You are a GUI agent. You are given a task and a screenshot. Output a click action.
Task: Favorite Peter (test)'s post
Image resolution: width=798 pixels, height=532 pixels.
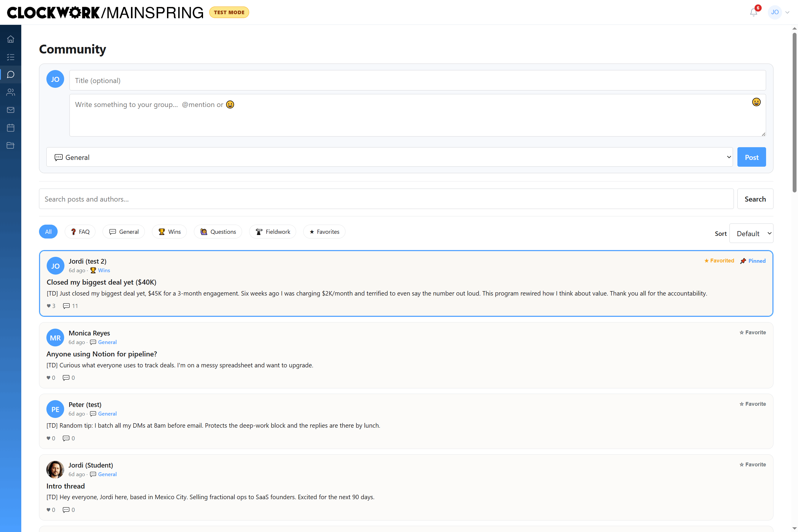click(x=752, y=404)
